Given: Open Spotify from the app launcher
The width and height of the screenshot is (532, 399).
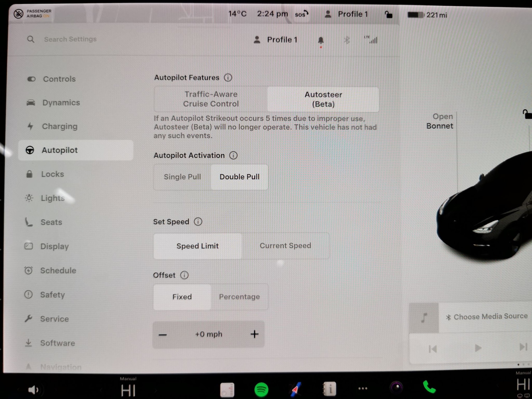Looking at the screenshot, I should coord(261,389).
